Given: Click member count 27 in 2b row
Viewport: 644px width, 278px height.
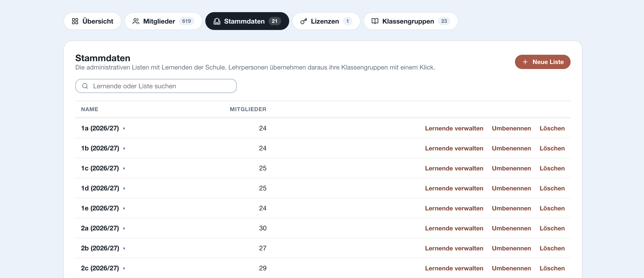Looking at the screenshot, I should coord(263,248).
